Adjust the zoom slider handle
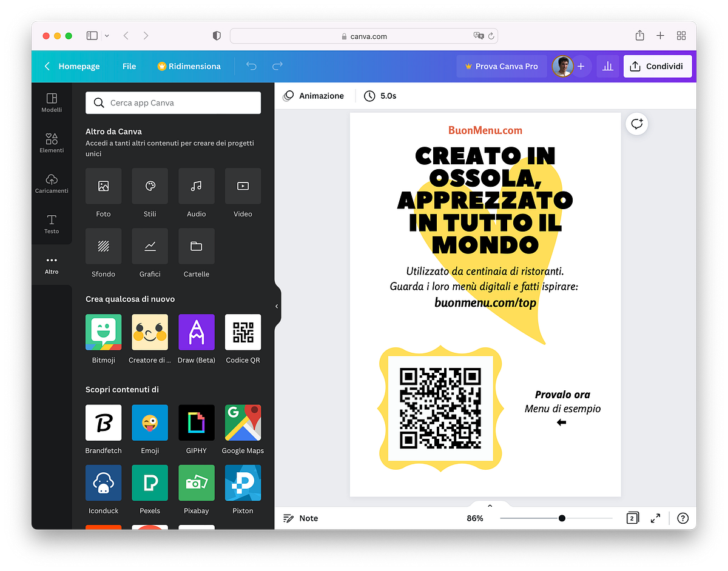 click(562, 518)
